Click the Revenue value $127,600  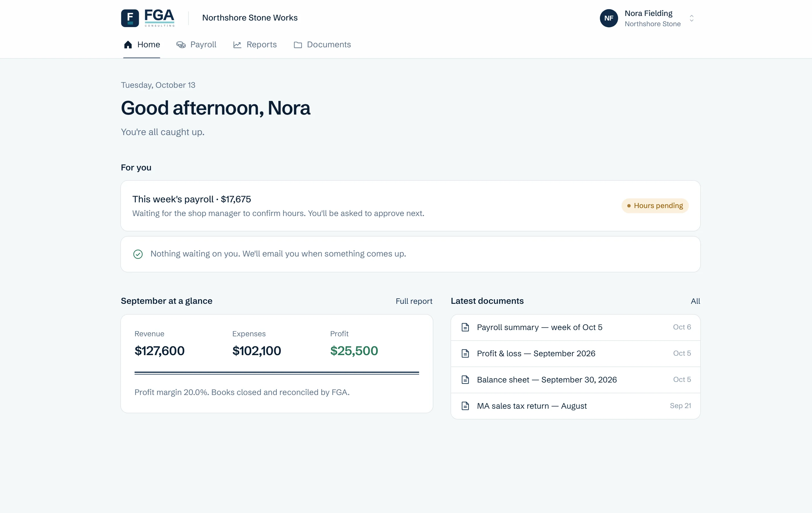(159, 351)
